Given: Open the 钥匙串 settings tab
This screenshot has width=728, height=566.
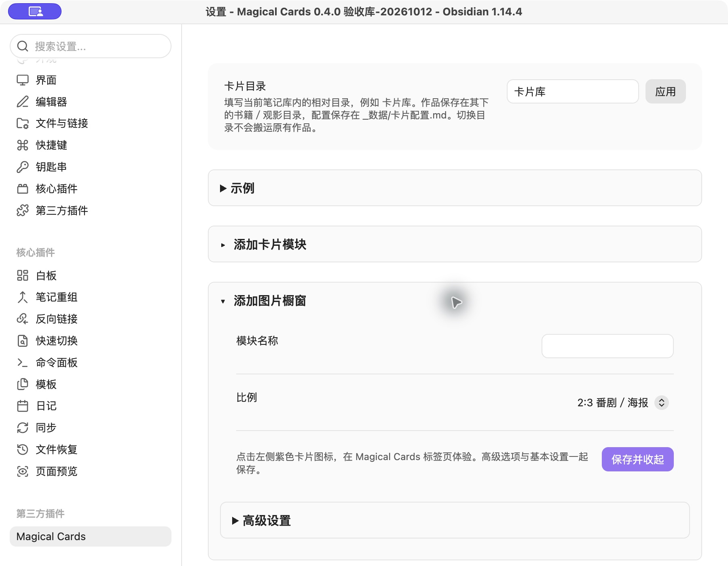Looking at the screenshot, I should click(x=91, y=167).
